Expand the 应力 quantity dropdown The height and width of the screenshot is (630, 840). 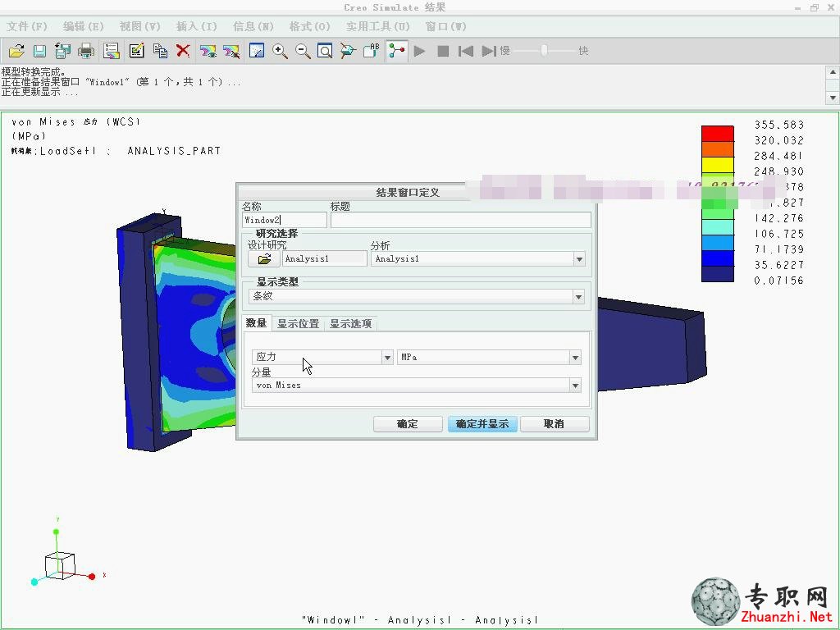click(x=387, y=358)
